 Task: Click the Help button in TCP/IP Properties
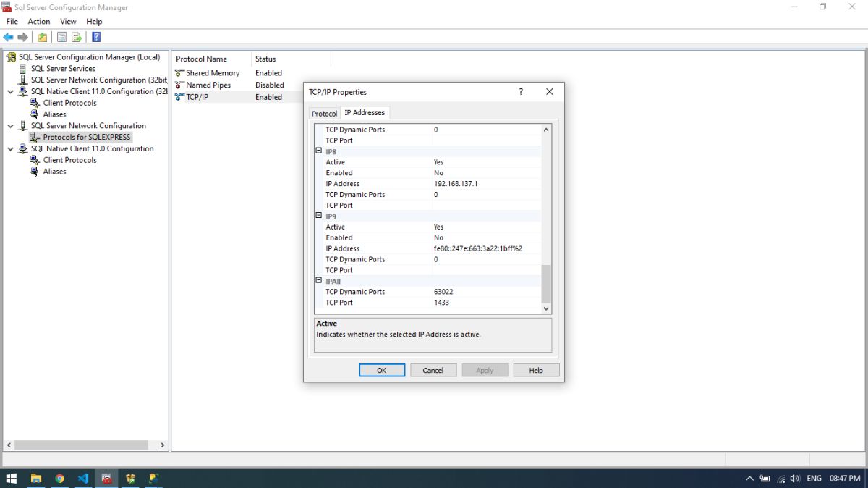pos(536,370)
